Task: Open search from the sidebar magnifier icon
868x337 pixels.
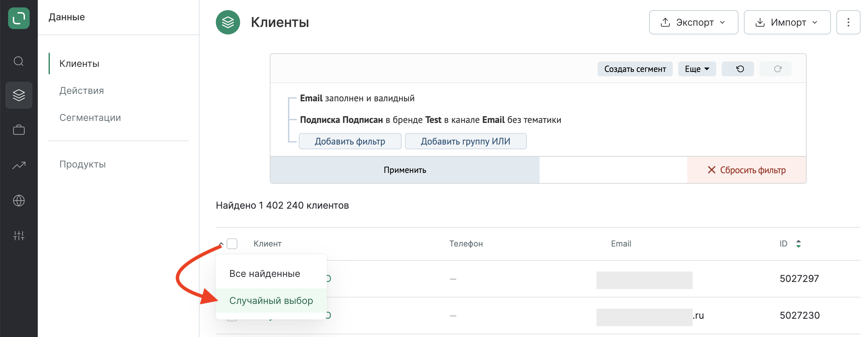Action: (19, 61)
